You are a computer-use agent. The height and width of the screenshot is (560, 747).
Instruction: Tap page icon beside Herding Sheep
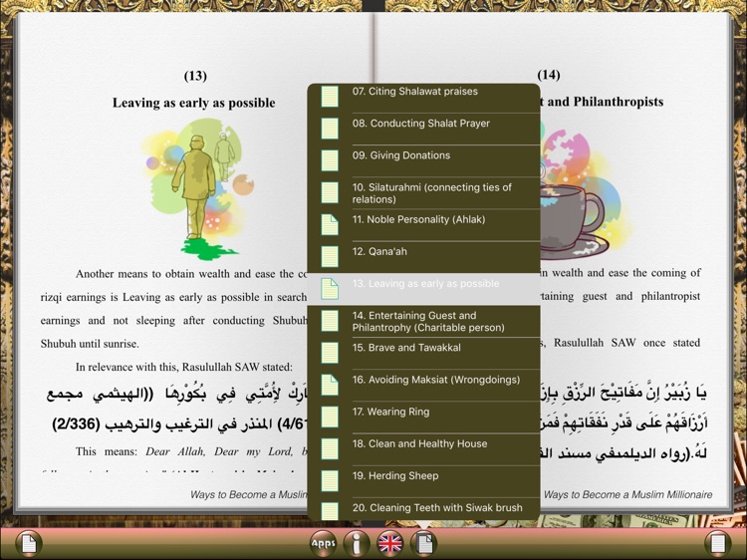330,480
